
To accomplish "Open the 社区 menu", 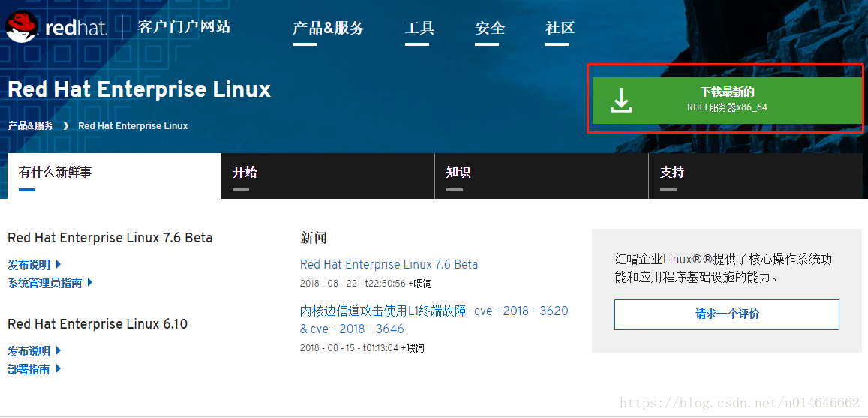I will tap(560, 28).
